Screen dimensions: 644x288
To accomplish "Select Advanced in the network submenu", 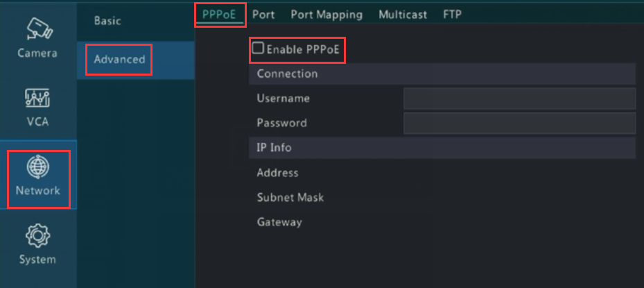I will point(119,59).
